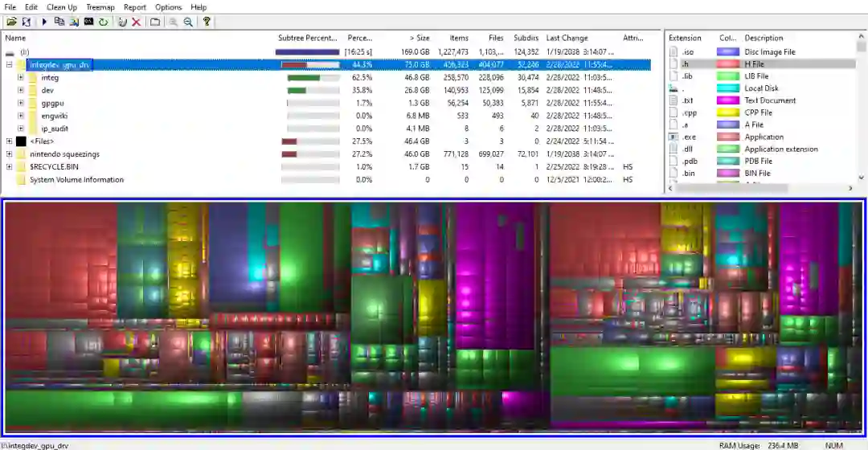868x450 pixels.
Task: Expand the <Files> entry
Action: tap(9, 141)
